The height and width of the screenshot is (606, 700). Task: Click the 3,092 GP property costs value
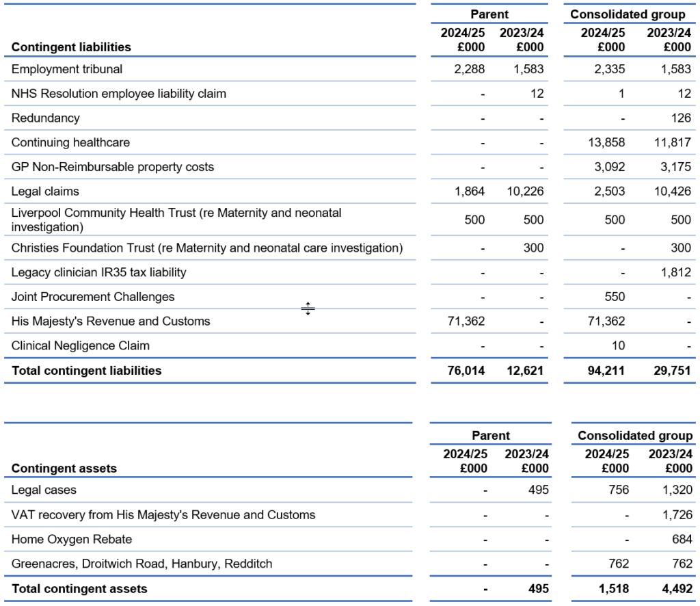[610, 167]
